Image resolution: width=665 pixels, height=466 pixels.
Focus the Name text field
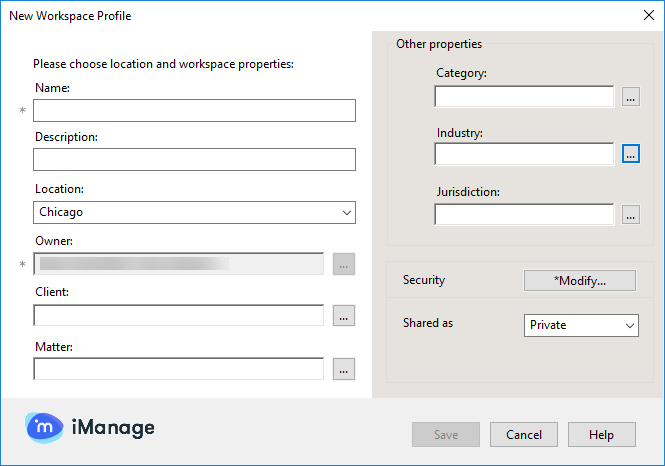point(194,110)
